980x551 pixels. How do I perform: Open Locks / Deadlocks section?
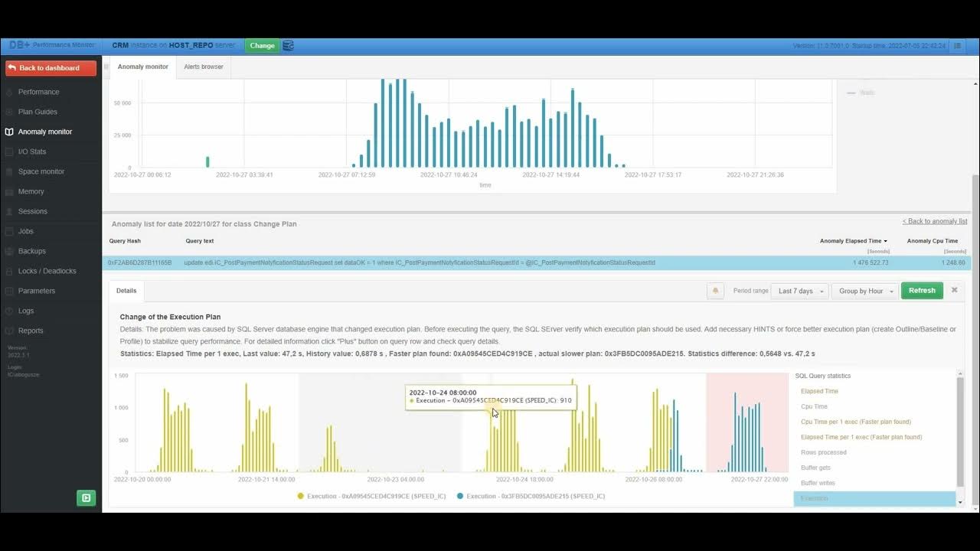[47, 271]
